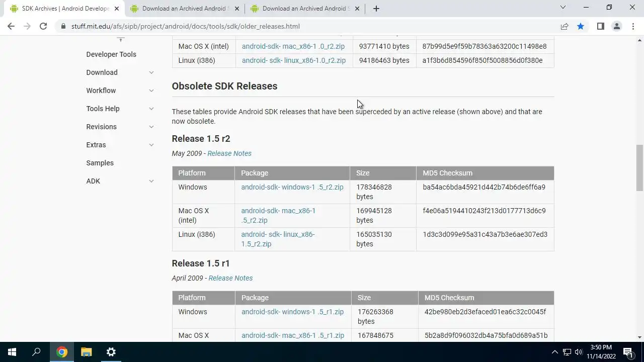Expand the Extras section chevron
The height and width of the screenshot is (362, 644).
(151, 145)
